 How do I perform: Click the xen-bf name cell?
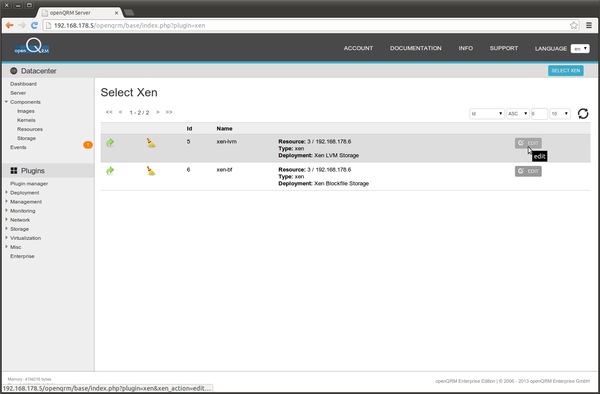pos(224,169)
